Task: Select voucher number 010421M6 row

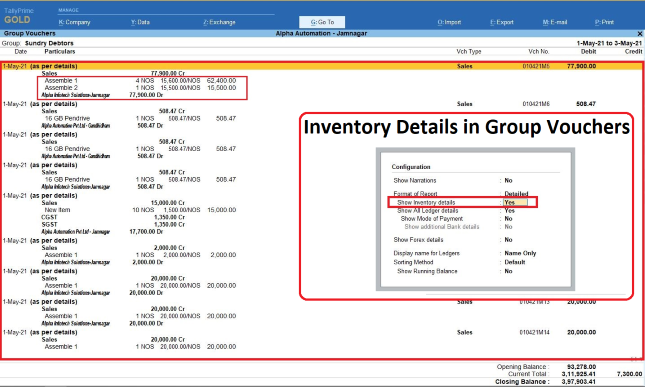Action: point(322,104)
